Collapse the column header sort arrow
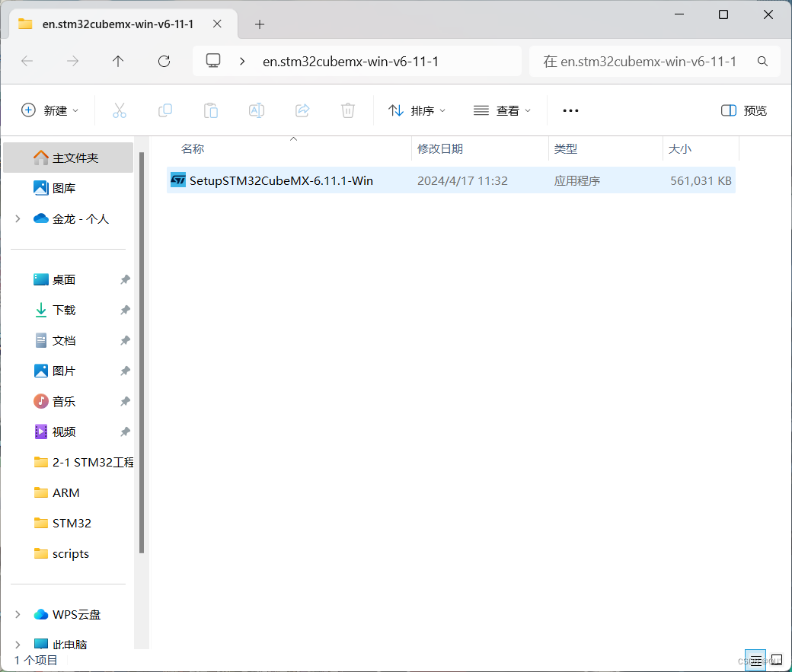 [x=293, y=139]
